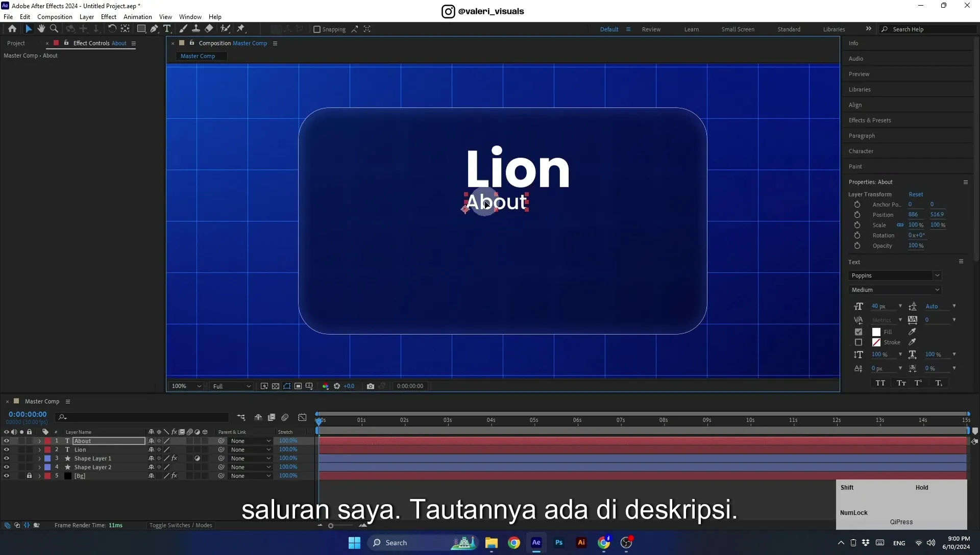Select the Pen tool
This screenshot has width=980, height=555.
(x=154, y=29)
